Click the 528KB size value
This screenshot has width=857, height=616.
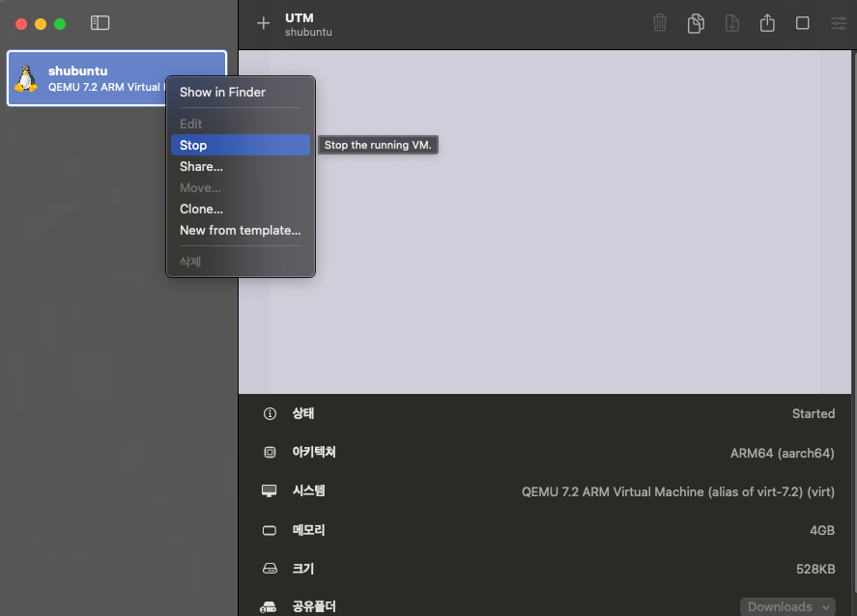coord(815,569)
